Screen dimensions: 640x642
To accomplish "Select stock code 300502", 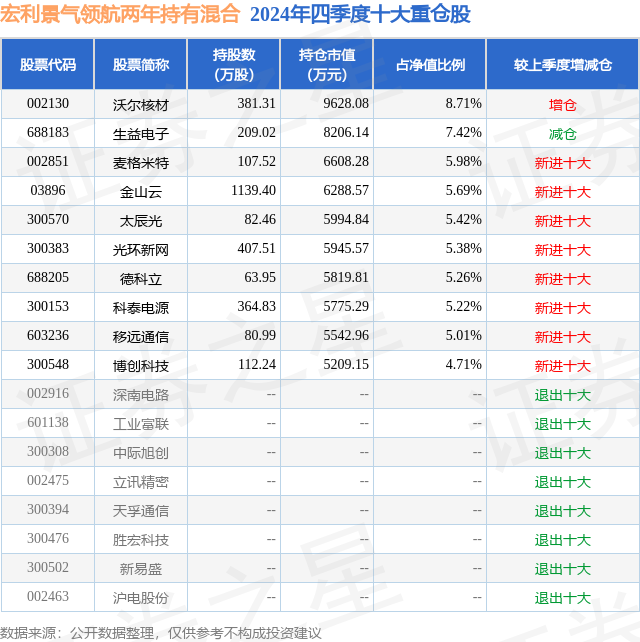I will click(48, 568).
